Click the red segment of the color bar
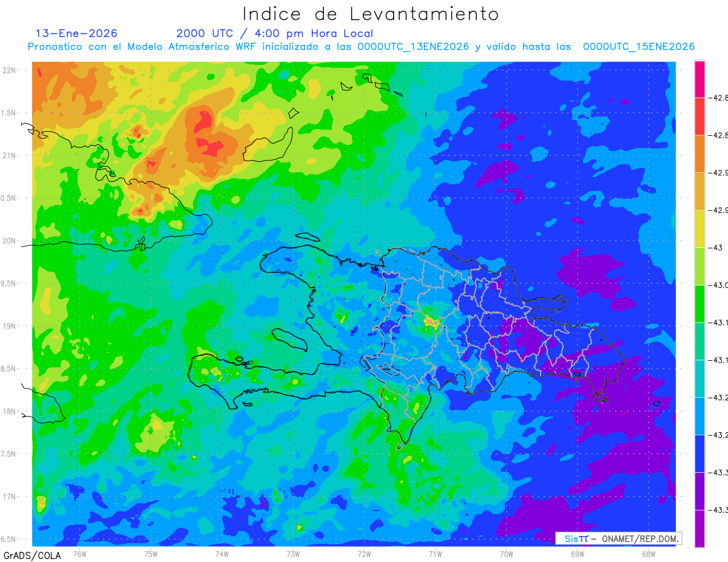728x562 pixels. [x=699, y=116]
